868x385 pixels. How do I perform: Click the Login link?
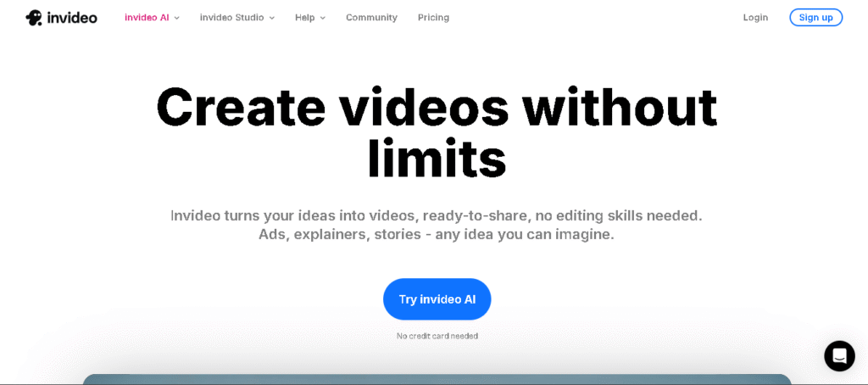755,18
